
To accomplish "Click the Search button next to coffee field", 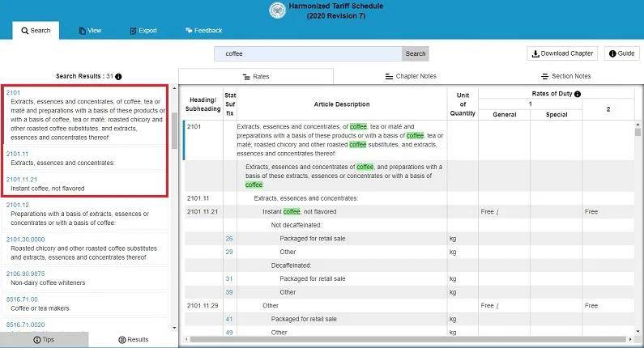I will (415, 54).
